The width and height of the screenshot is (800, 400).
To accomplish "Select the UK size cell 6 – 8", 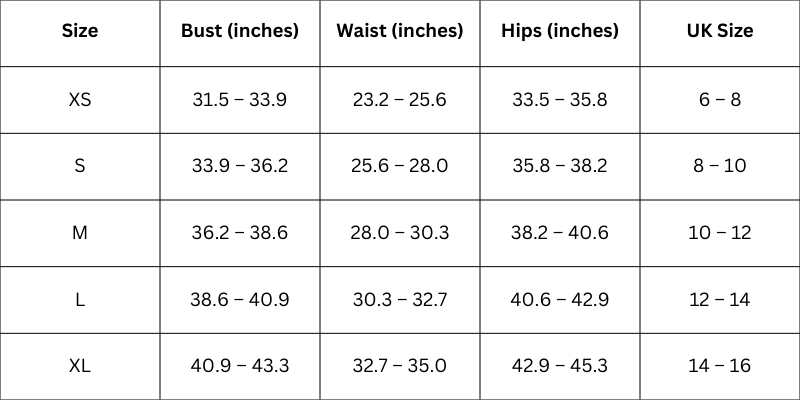I will pyautogui.click(x=720, y=100).
